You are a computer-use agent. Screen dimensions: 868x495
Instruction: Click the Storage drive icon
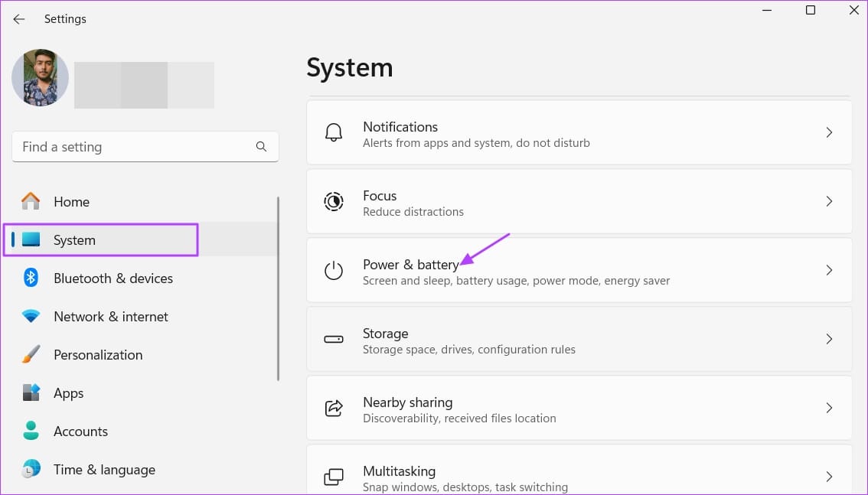coord(333,339)
